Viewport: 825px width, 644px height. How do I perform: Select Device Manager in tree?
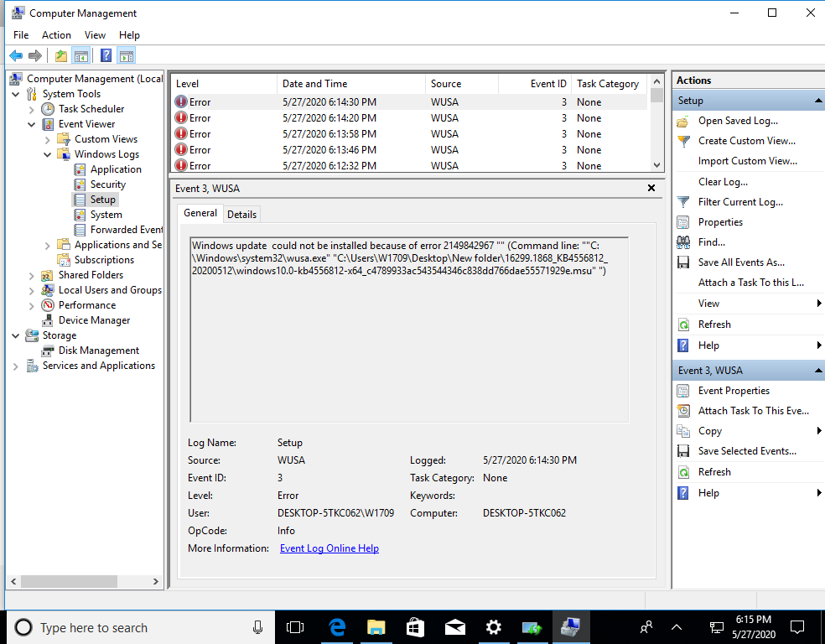click(x=94, y=320)
